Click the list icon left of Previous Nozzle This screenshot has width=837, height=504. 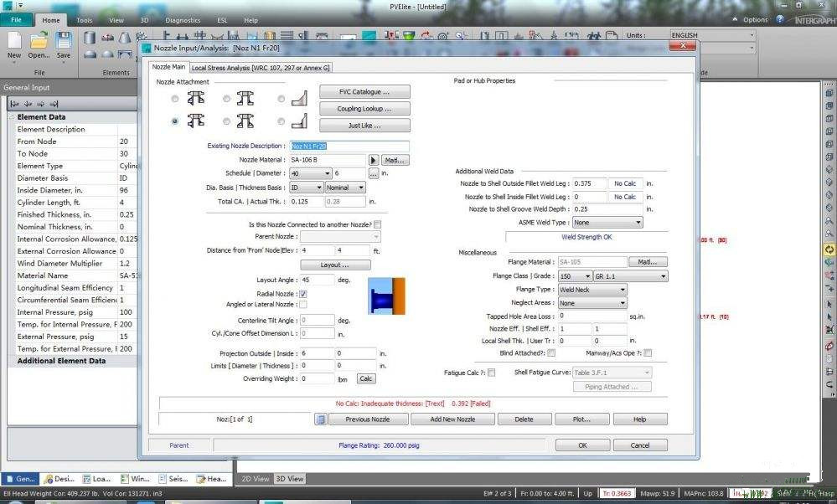(322, 419)
